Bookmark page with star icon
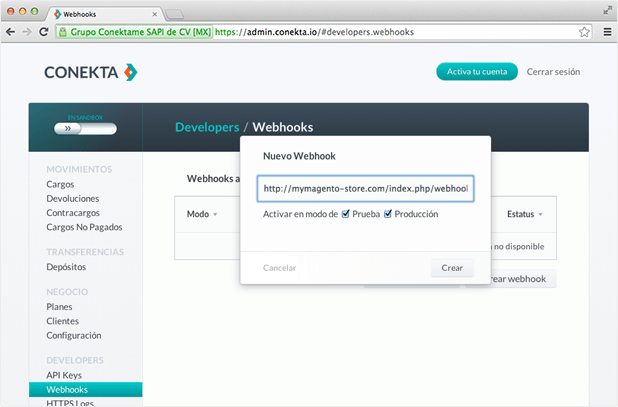The image size is (618, 407). point(584,32)
